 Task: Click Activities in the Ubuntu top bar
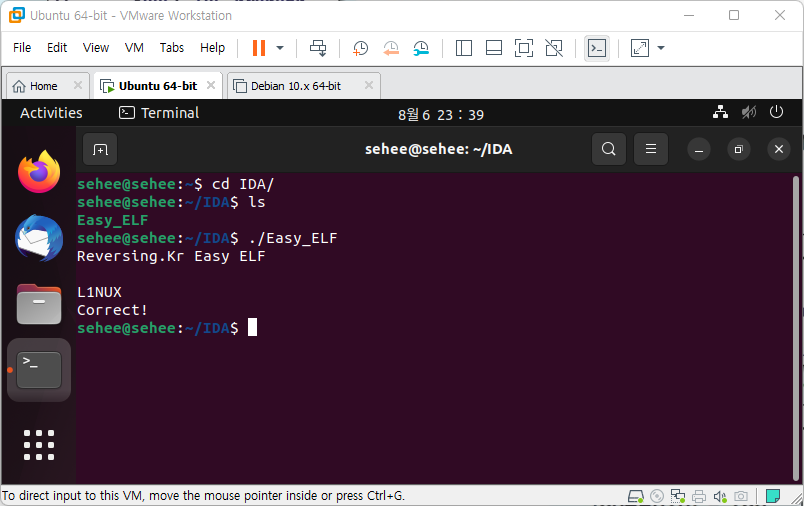pyautogui.click(x=51, y=113)
